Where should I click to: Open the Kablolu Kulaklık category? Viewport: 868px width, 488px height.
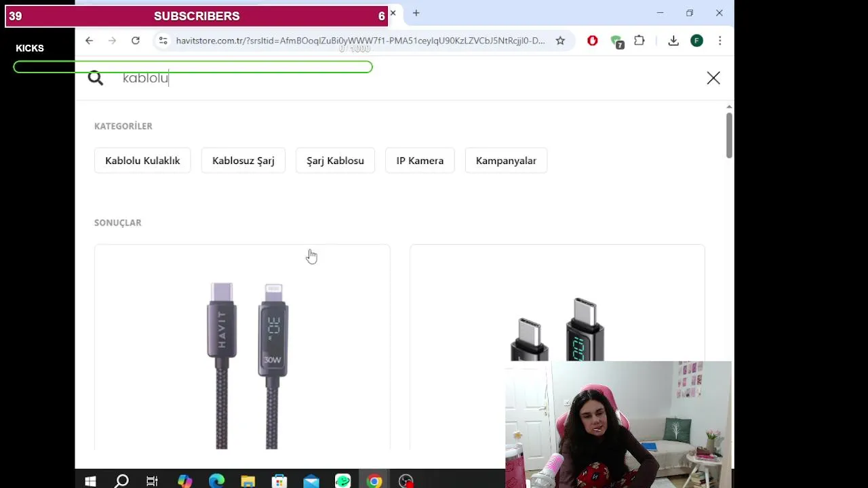(x=142, y=161)
